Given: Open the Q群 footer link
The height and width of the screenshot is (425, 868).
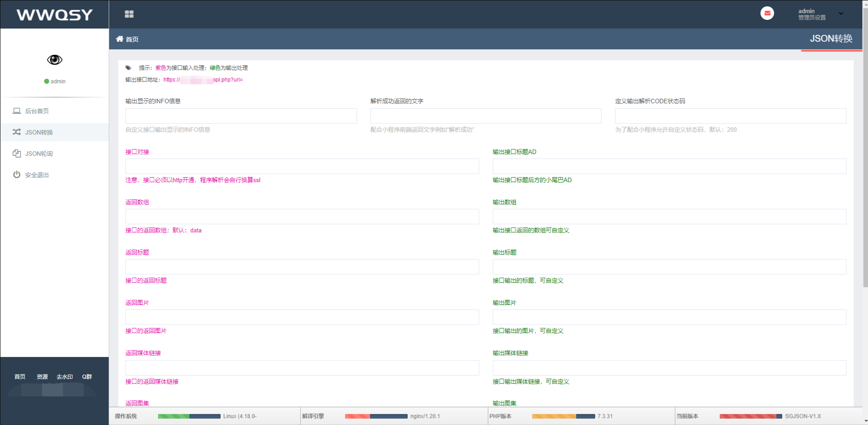Looking at the screenshot, I should point(87,376).
